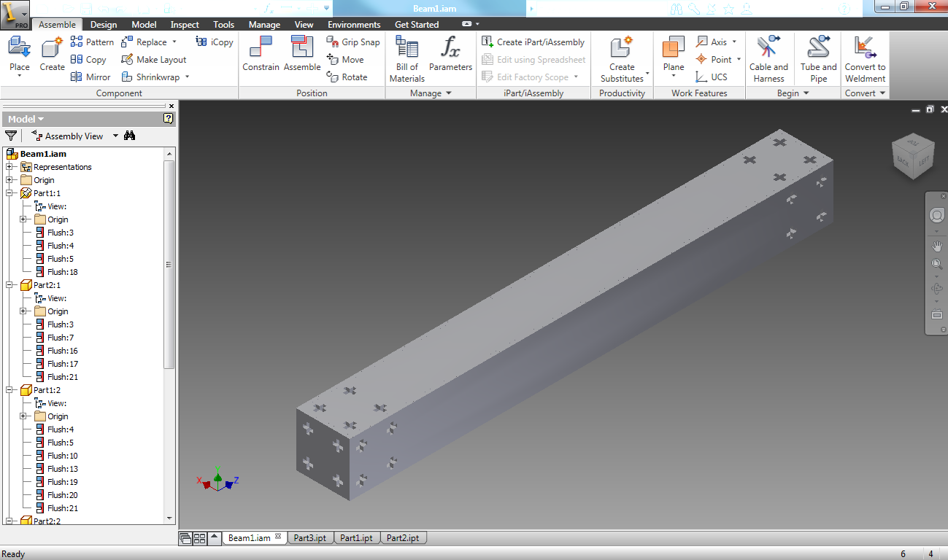
Task: Close the Beam1.iam document tab
Action: [278, 537]
